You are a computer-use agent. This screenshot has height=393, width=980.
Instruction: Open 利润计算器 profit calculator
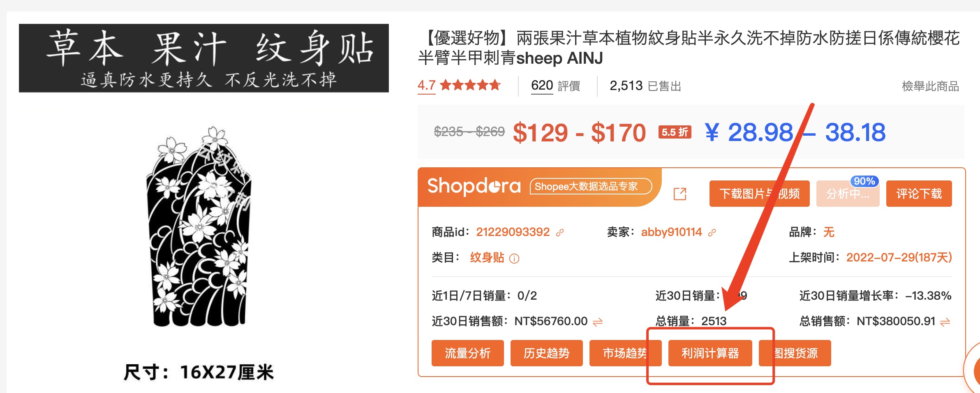point(710,353)
